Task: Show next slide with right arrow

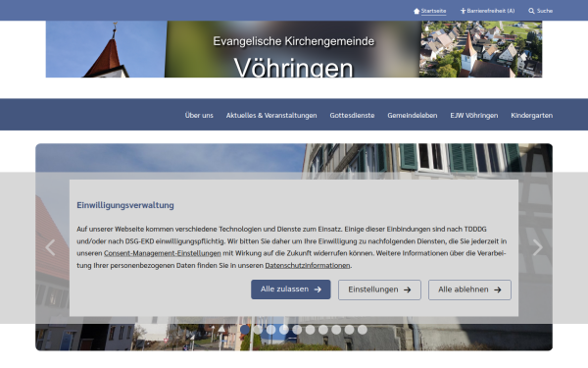Action: click(538, 247)
